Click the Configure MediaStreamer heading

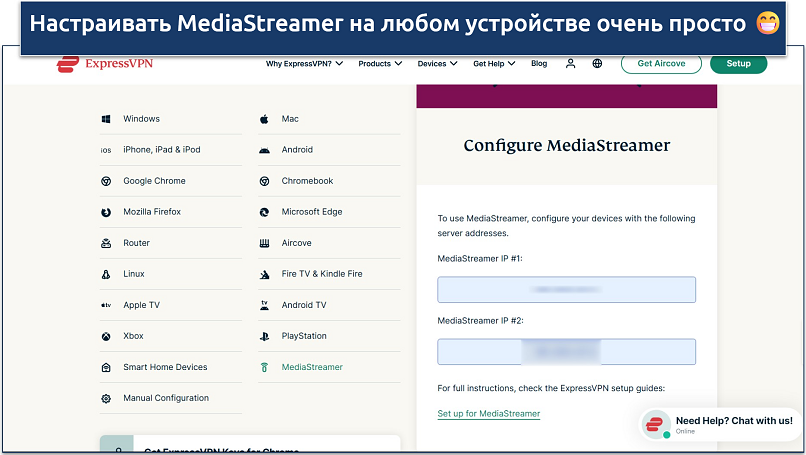[x=566, y=145]
